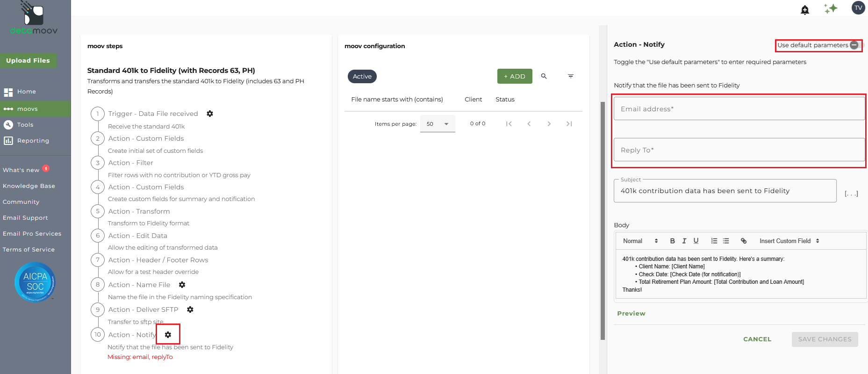
Task: Select step 9 'Action - Deliver SFTP' label
Action: (x=143, y=309)
